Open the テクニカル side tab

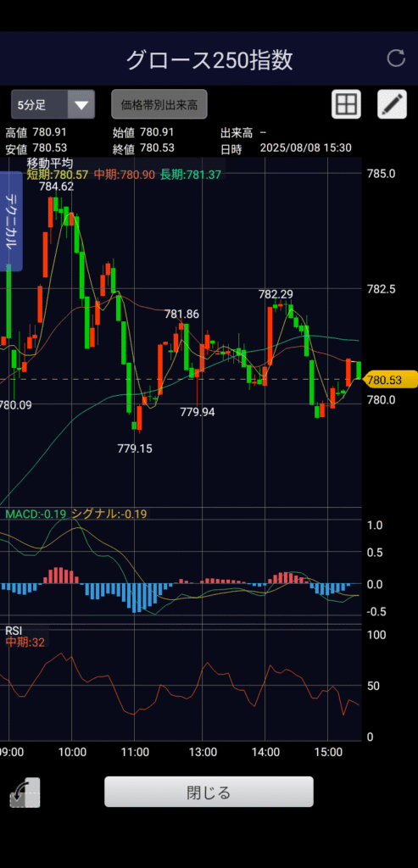point(11,221)
